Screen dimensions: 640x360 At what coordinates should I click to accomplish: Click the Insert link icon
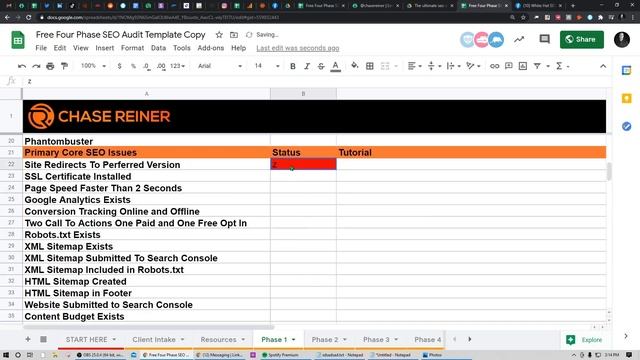494,66
